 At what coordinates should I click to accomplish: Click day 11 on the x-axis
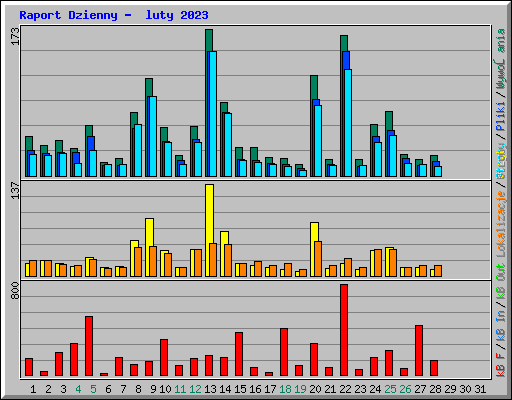coord(180,389)
